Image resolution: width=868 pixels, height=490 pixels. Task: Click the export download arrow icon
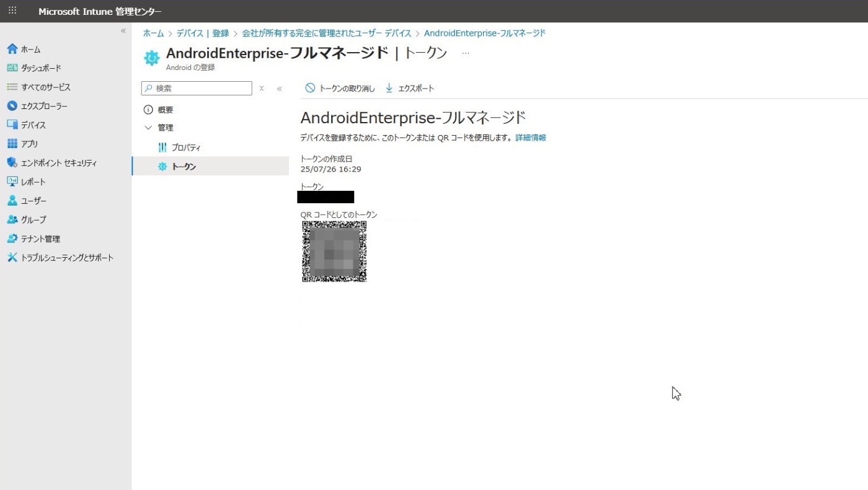point(389,88)
